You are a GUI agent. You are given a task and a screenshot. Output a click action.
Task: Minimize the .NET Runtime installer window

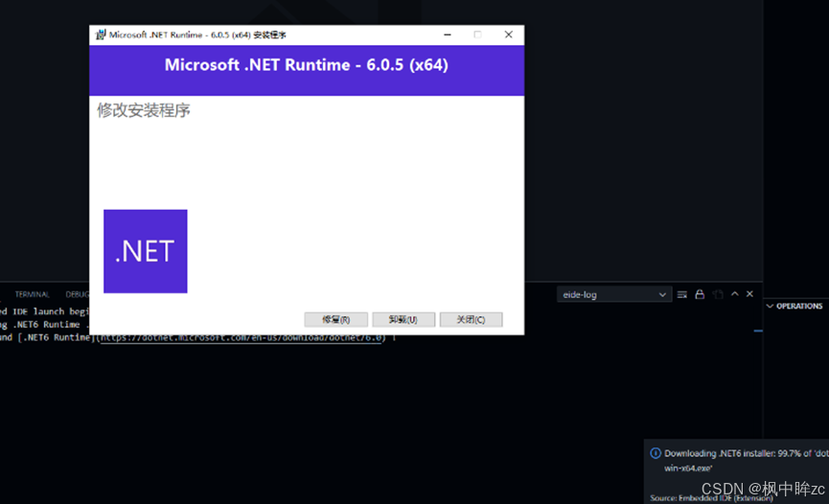(448, 34)
